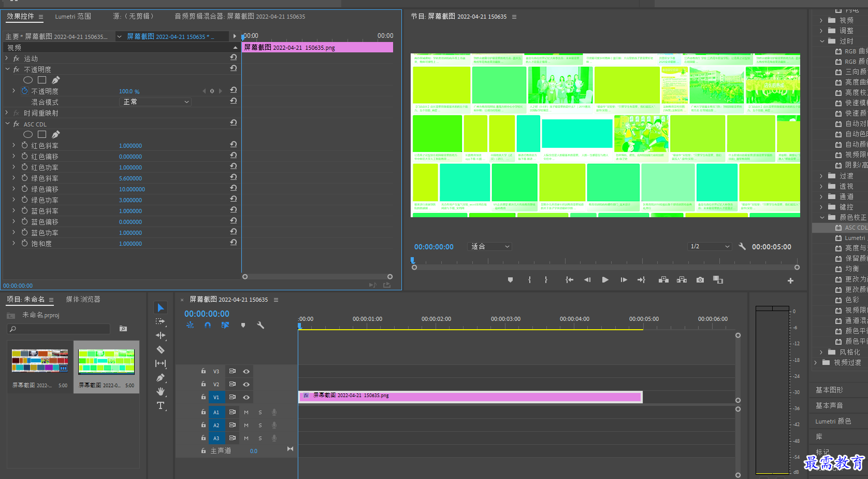Select the Slip tool
Screen dimensions: 868x479
161,363
